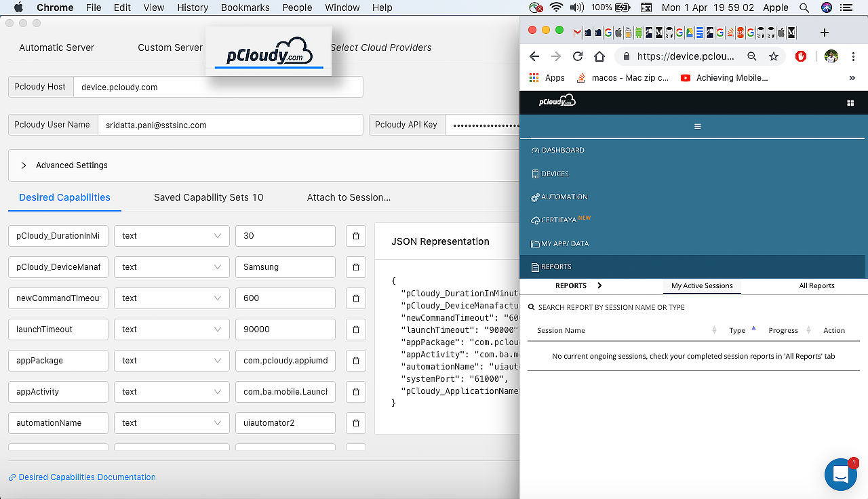The image size is (868, 499).
Task: Open the chat support bubble
Action: (x=840, y=474)
